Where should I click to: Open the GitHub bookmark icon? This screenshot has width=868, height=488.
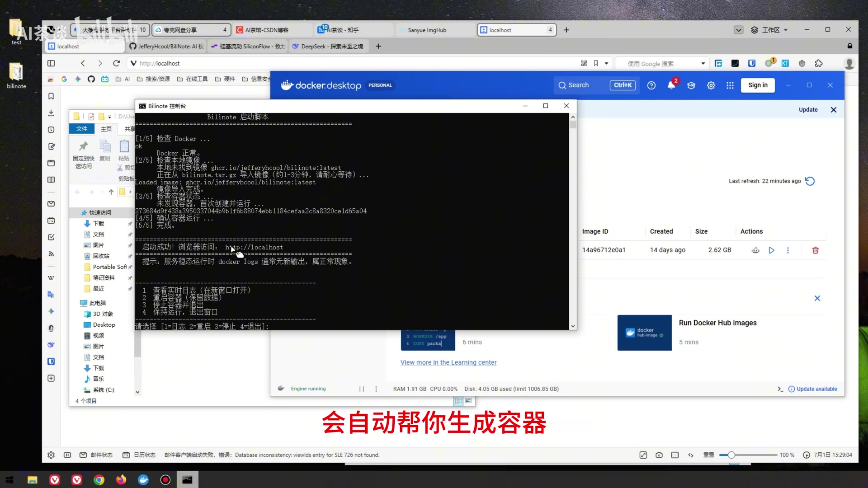tap(91, 79)
